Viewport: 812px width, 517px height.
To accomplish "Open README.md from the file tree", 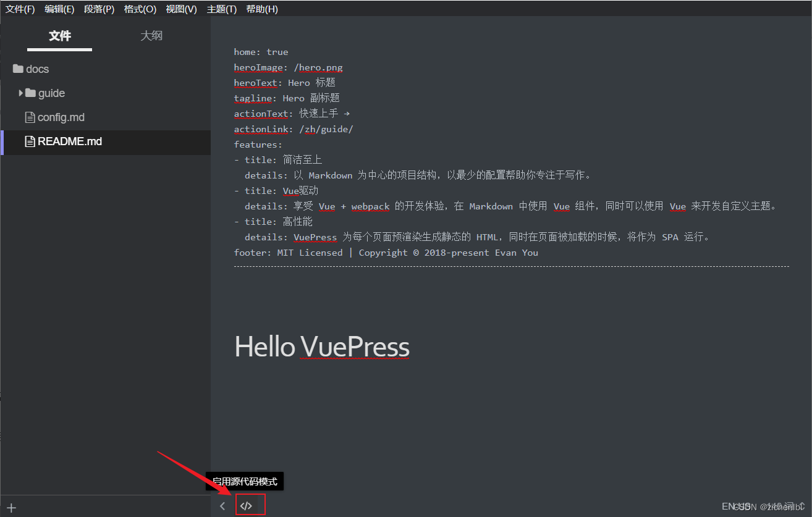I will [x=70, y=141].
